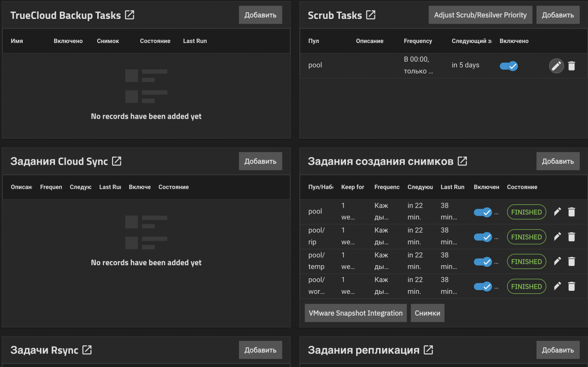Delete the pool/temp snapshot task

571,261
